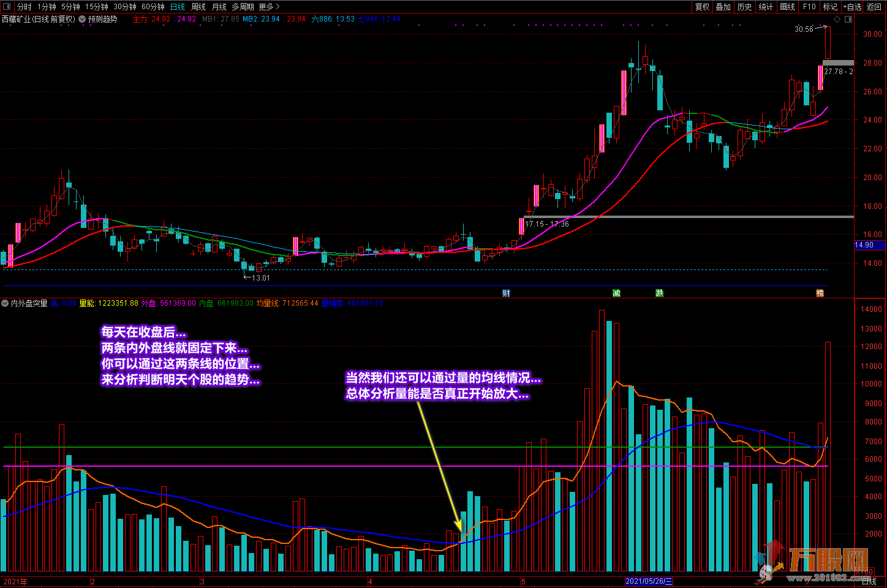
Task: Open the 历史 history button
Action: click(745, 7)
